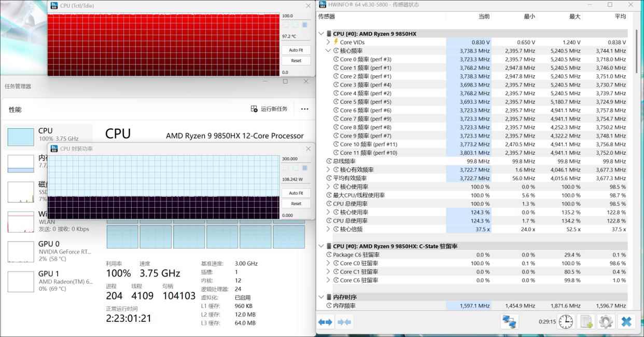Select the disk graph thumbnail in Task Manager sidebar
The image size is (644, 337).
tap(21, 193)
